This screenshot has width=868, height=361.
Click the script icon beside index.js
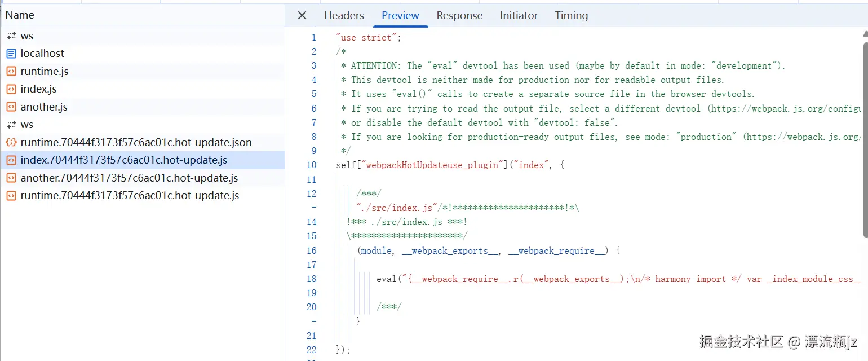tap(11, 89)
